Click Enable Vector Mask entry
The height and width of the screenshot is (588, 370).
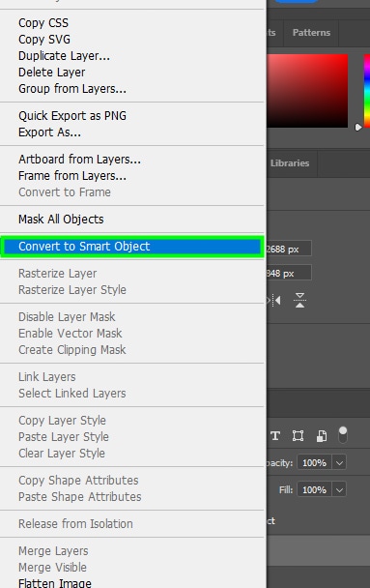tap(70, 334)
